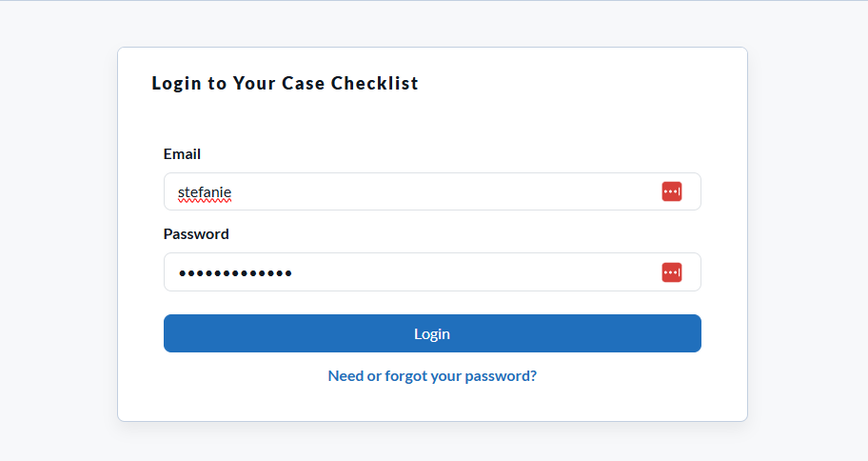The height and width of the screenshot is (461, 868).
Task: Focus the Email input field
Action: pyautogui.click(x=432, y=191)
